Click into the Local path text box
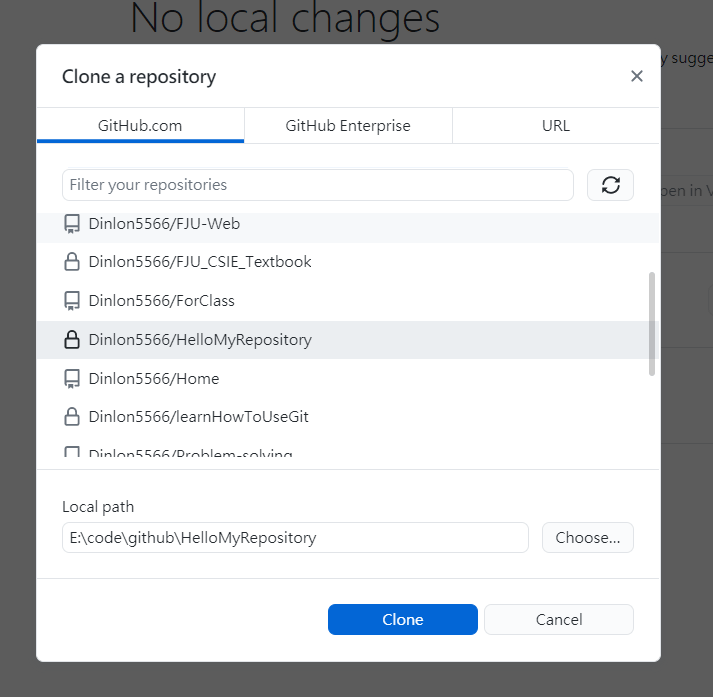The height and width of the screenshot is (697, 713). pos(295,537)
